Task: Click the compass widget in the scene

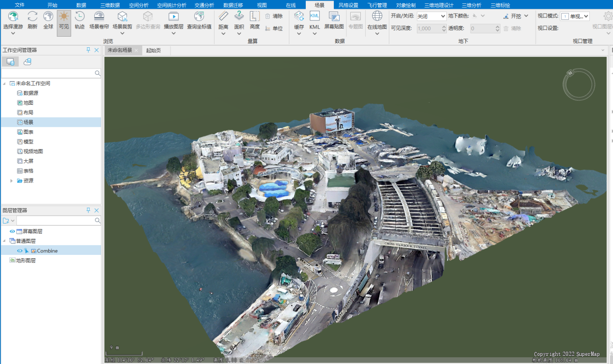Action: point(578,84)
